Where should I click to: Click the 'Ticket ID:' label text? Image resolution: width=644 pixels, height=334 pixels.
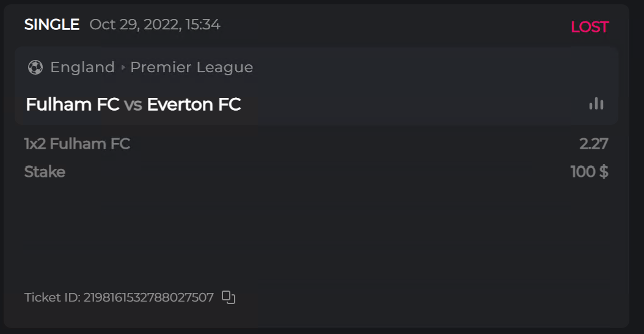[x=52, y=298]
